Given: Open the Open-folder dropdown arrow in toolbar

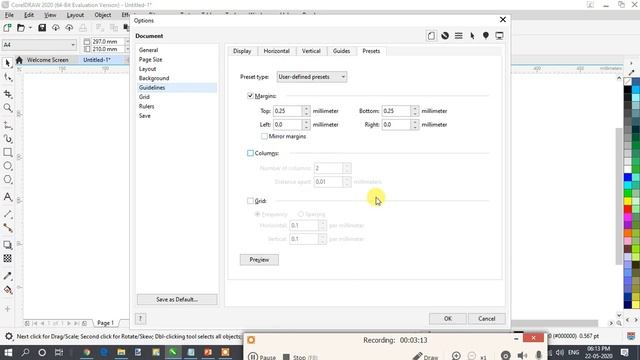Looking at the screenshot, I should tap(30, 28).
